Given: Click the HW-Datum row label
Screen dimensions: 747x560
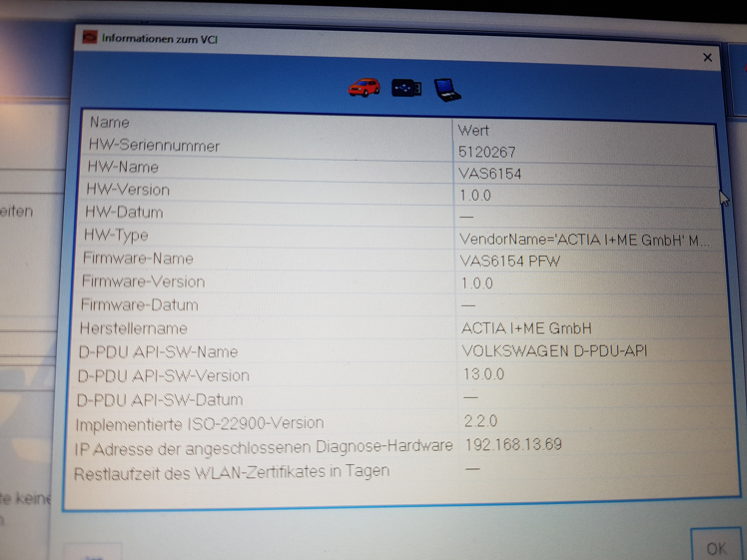Looking at the screenshot, I should (124, 212).
